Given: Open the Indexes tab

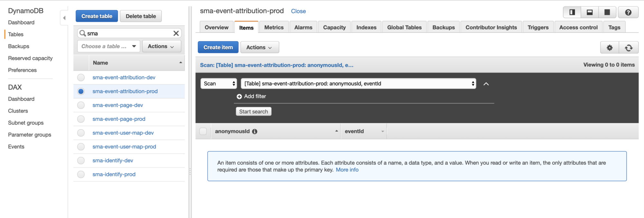Looking at the screenshot, I should [366, 27].
